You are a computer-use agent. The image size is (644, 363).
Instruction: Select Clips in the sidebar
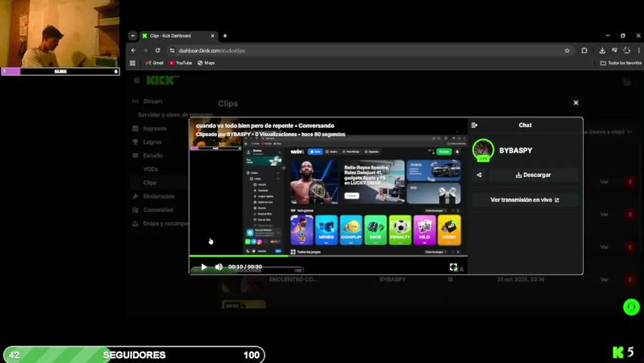150,183
